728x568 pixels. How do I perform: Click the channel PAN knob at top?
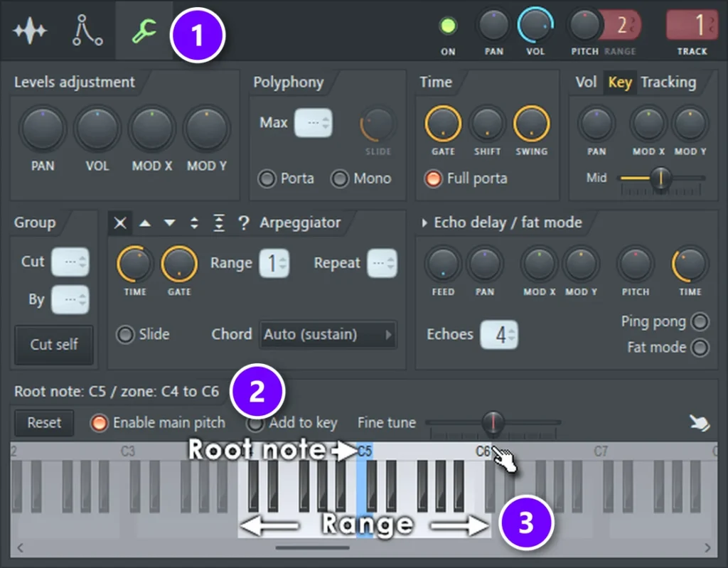pos(493,26)
